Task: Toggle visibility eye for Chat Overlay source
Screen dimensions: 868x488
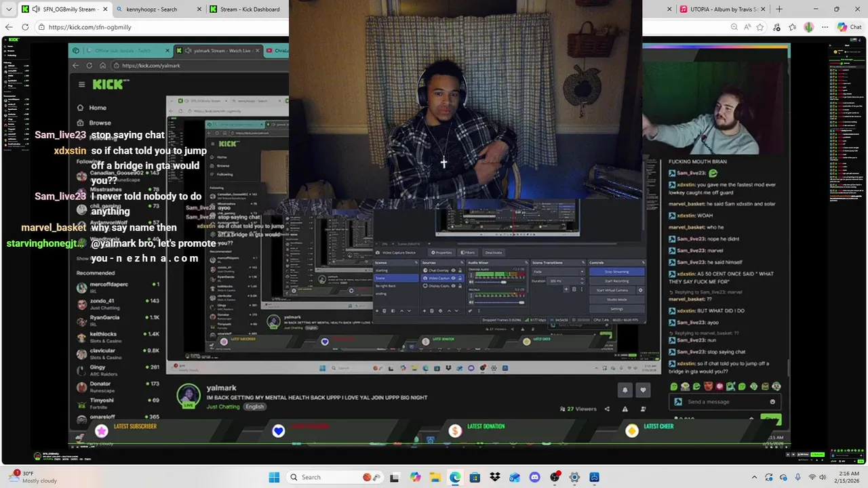Action: pyautogui.click(x=453, y=270)
